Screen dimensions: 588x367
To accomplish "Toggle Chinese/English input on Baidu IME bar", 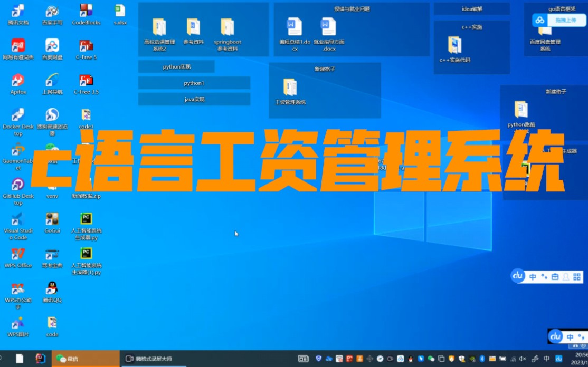I will pyautogui.click(x=533, y=276).
